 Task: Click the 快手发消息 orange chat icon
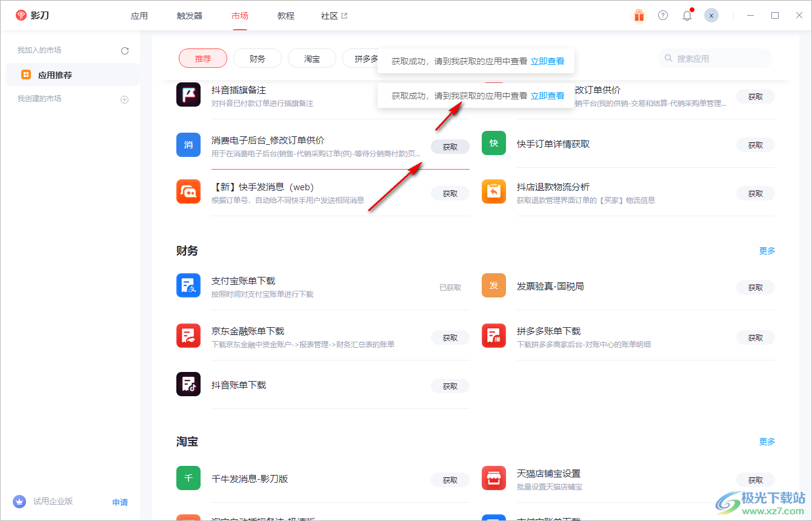tap(188, 191)
